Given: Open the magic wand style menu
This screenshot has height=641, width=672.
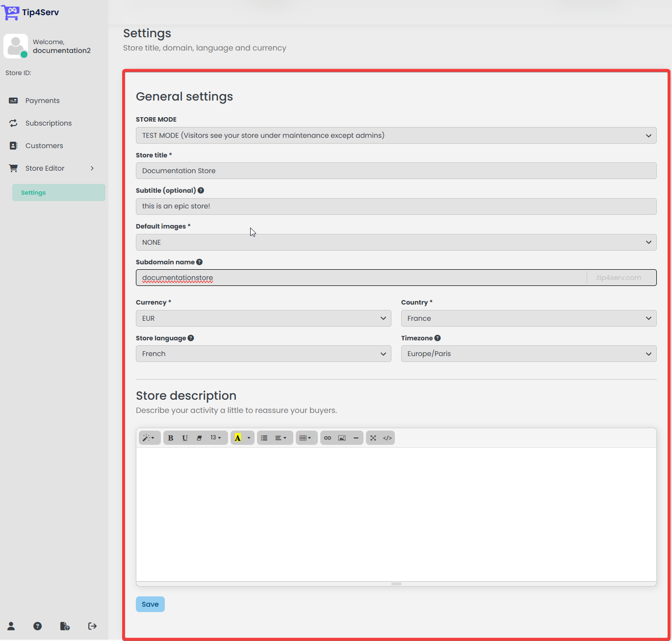Looking at the screenshot, I should pyautogui.click(x=149, y=438).
